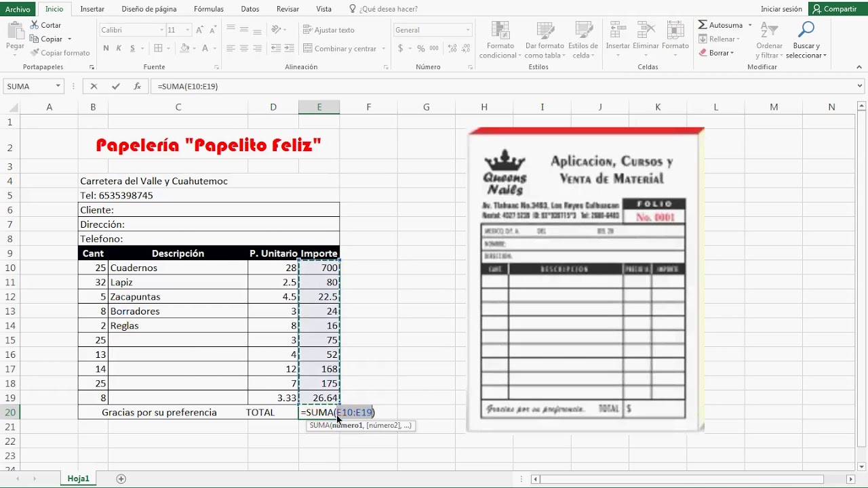
Task: Decrease font size icon
Action: (x=214, y=30)
